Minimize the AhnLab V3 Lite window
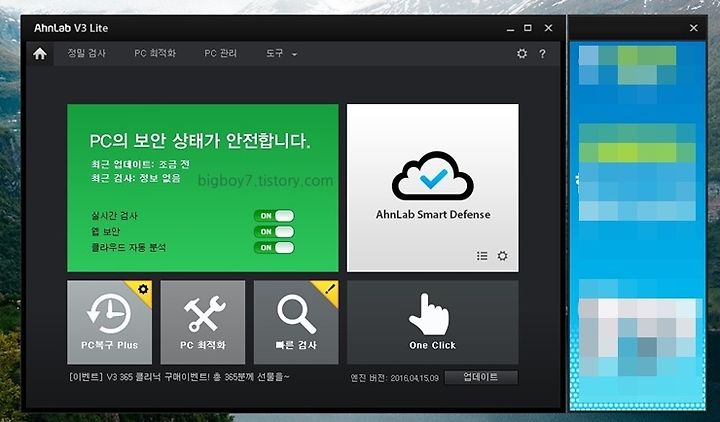This screenshot has height=422, width=720. tap(510, 28)
